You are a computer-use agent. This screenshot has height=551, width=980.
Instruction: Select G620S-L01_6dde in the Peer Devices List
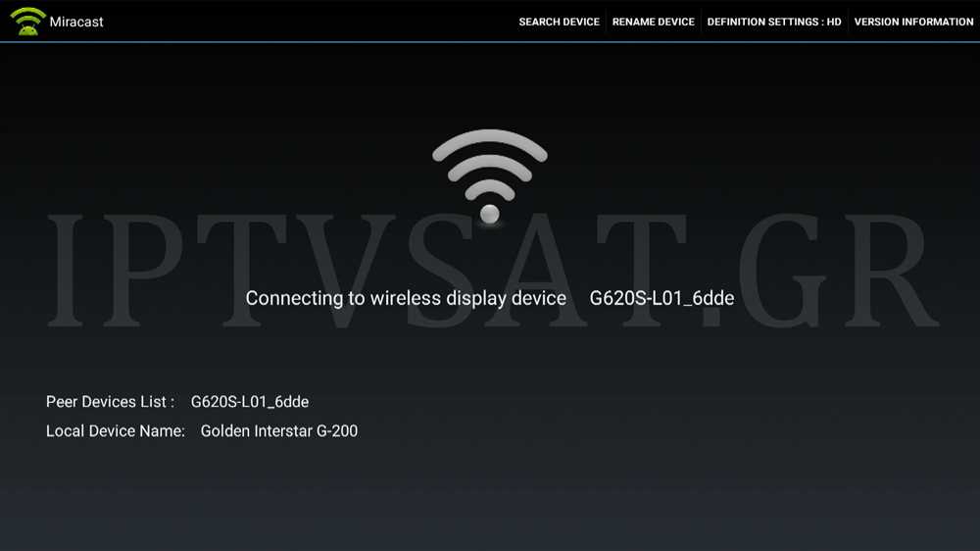(x=249, y=402)
